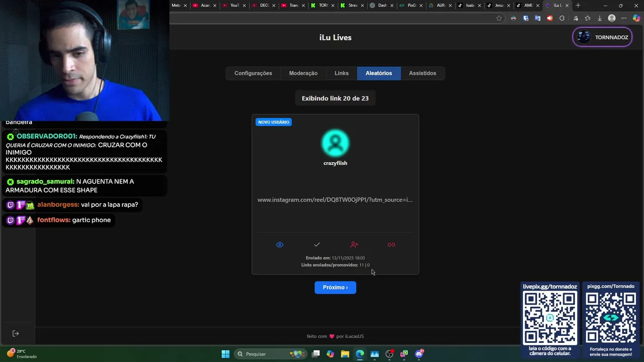Screen dimensions: 644x362
Task: Click the iLucasUS credit in the footer
Action: [x=354, y=336]
